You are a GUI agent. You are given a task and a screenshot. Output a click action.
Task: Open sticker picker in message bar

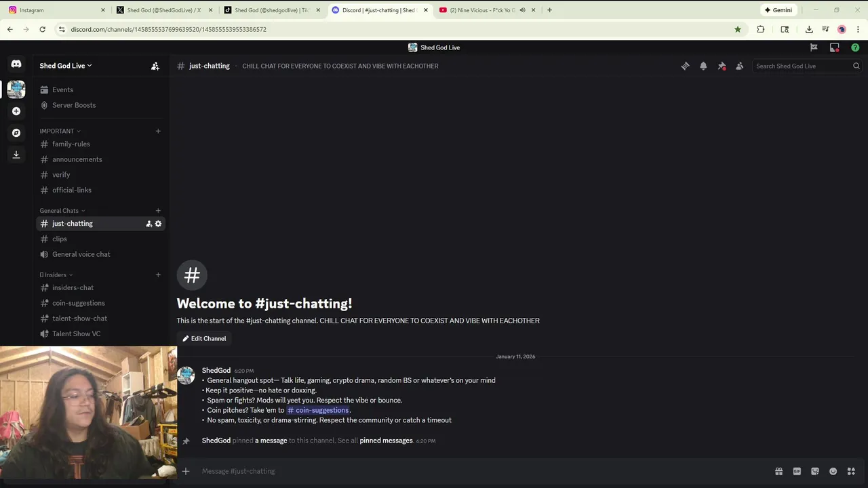click(815, 471)
